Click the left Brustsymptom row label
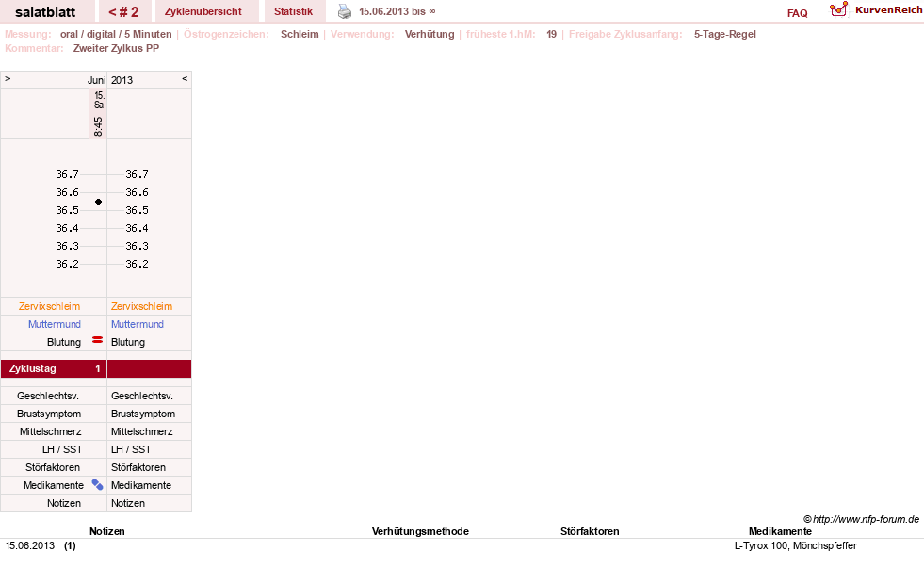 pos(49,414)
